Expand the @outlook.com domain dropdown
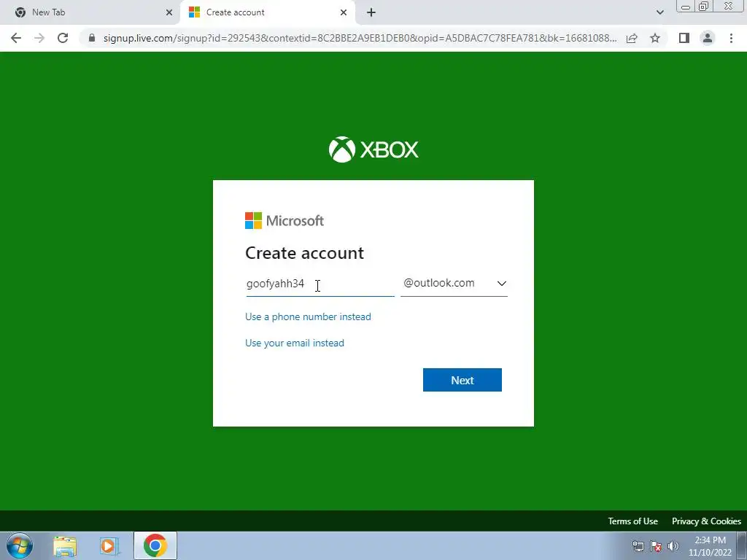Viewport: 747px width, 560px height. tap(454, 284)
